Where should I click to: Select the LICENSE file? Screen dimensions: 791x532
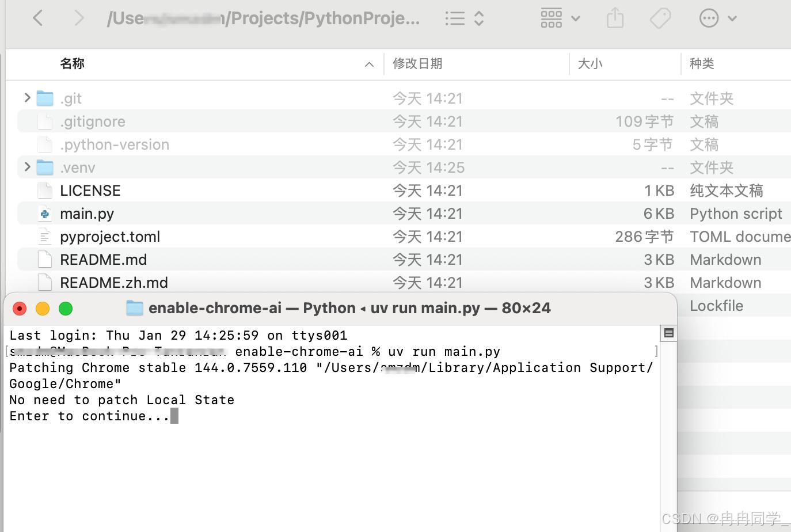click(90, 191)
